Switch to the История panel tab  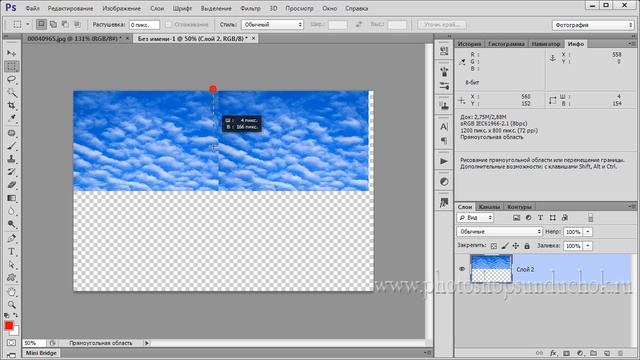point(469,44)
